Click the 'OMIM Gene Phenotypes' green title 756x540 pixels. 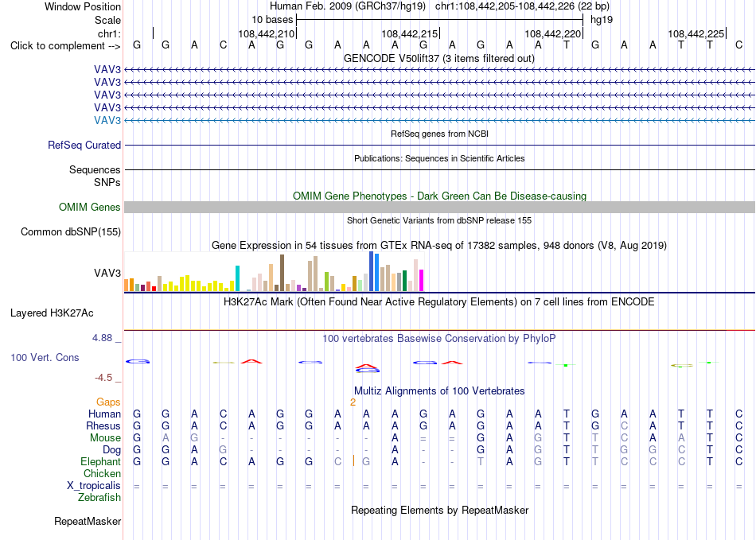pos(439,196)
